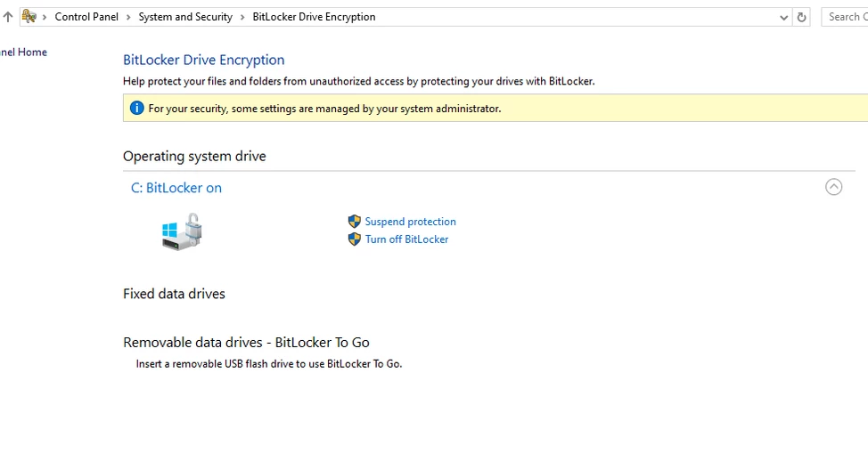Click 'Help protect your files and folders' description
Screen dimensions: 868x454
coord(359,81)
